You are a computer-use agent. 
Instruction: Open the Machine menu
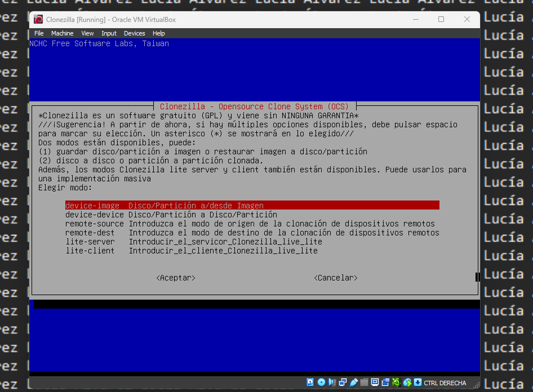pyautogui.click(x=62, y=33)
